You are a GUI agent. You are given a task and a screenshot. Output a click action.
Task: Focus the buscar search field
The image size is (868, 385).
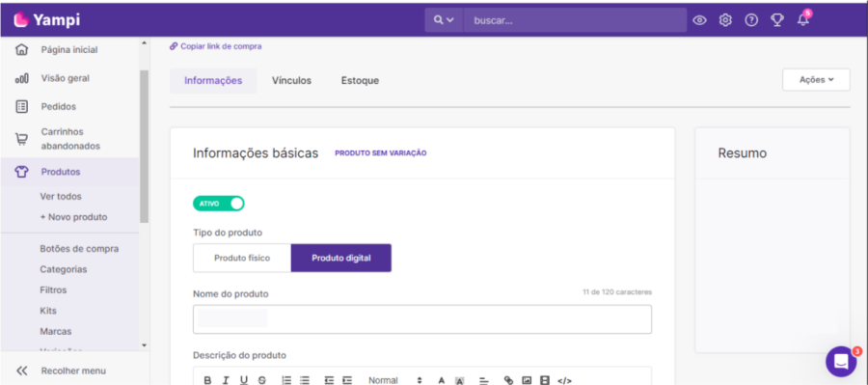click(x=575, y=20)
